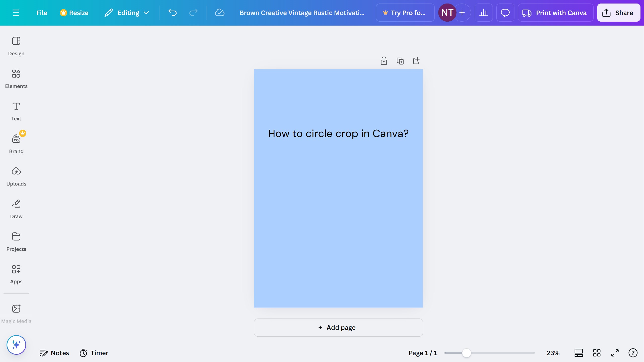The image size is (644, 362).
Task: Add a new page below the canvas
Action: click(338, 327)
